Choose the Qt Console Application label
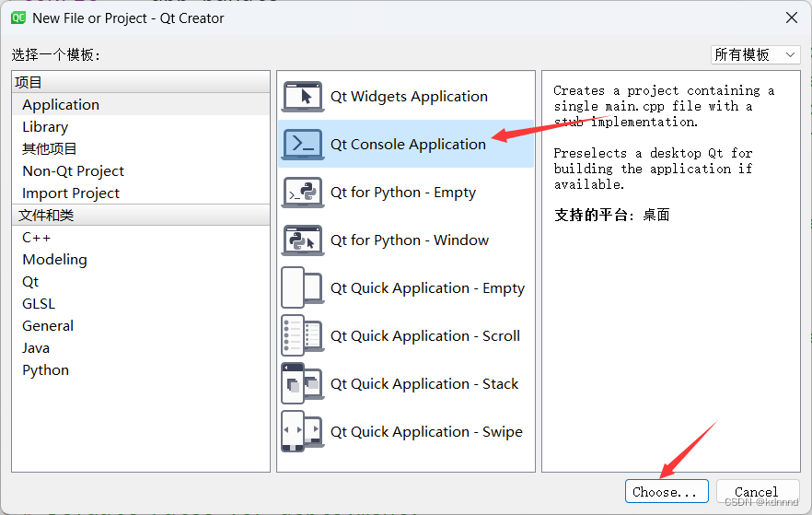The height and width of the screenshot is (515, 812). pos(408,144)
